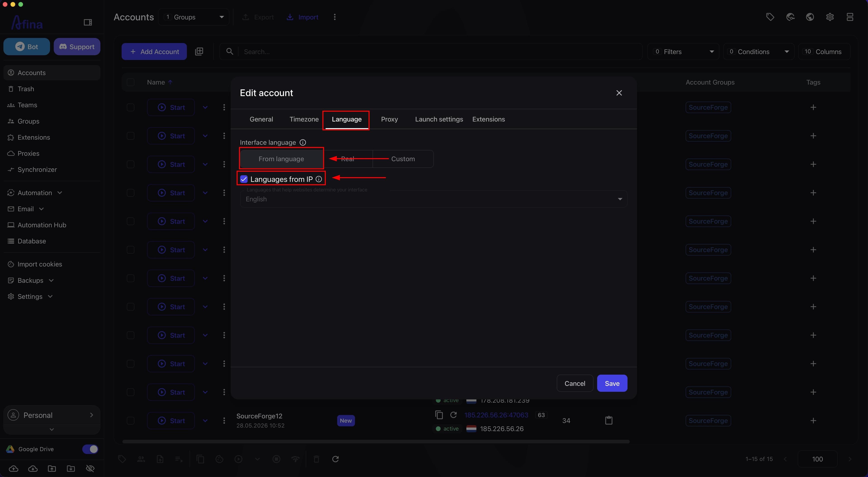Select the SourceForge12 row checkbox
This screenshot has height=477, width=868.
[130, 421]
